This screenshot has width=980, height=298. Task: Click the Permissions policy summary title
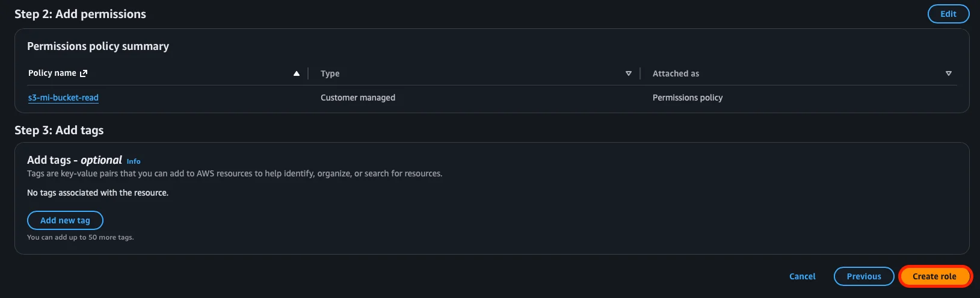[98, 46]
